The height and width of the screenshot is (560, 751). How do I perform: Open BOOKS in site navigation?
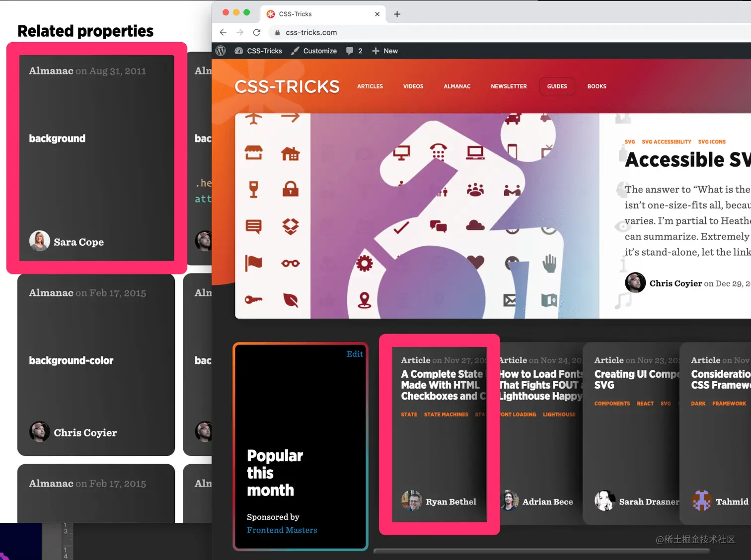(x=597, y=86)
